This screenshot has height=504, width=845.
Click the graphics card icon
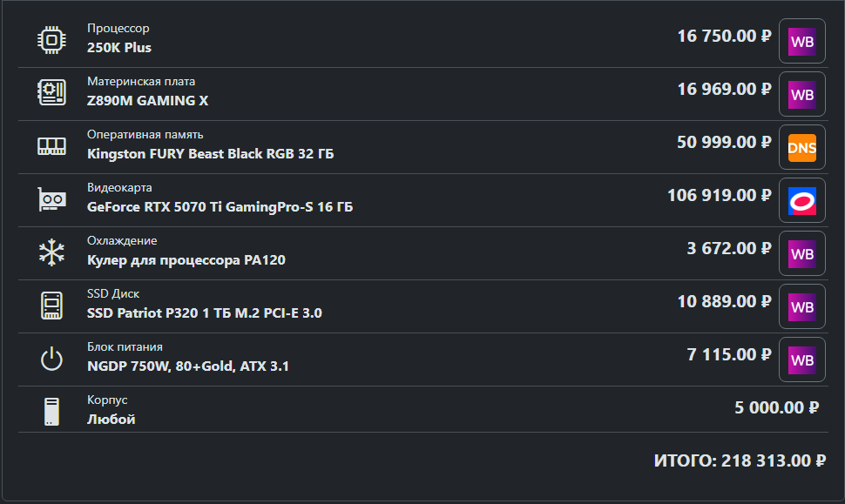pyautogui.click(x=51, y=199)
